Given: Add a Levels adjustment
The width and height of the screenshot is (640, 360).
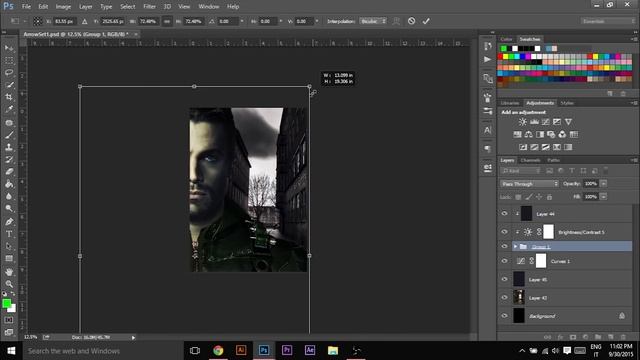Looking at the screenshot, I should [534, 122].
